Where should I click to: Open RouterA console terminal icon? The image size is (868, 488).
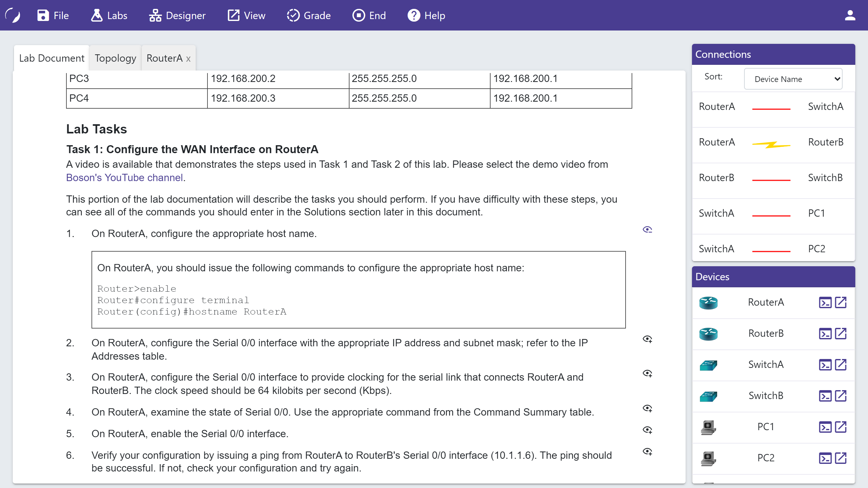tap(824, 302)
